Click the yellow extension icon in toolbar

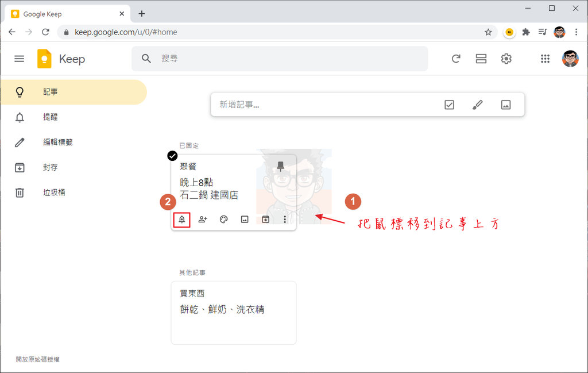tap(509, 32)
